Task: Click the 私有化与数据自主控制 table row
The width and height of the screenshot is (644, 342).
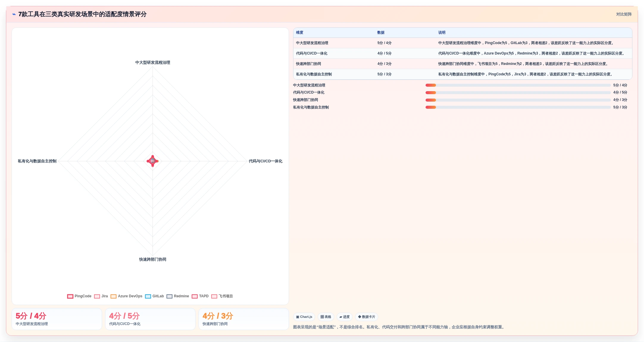Action: coord(462,74)
